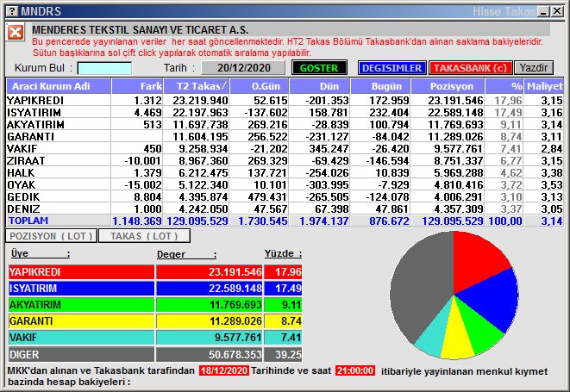Screen dimensions: 570x392
Task: Select the ISYATIRIM row in table
Action: (285, 112)
